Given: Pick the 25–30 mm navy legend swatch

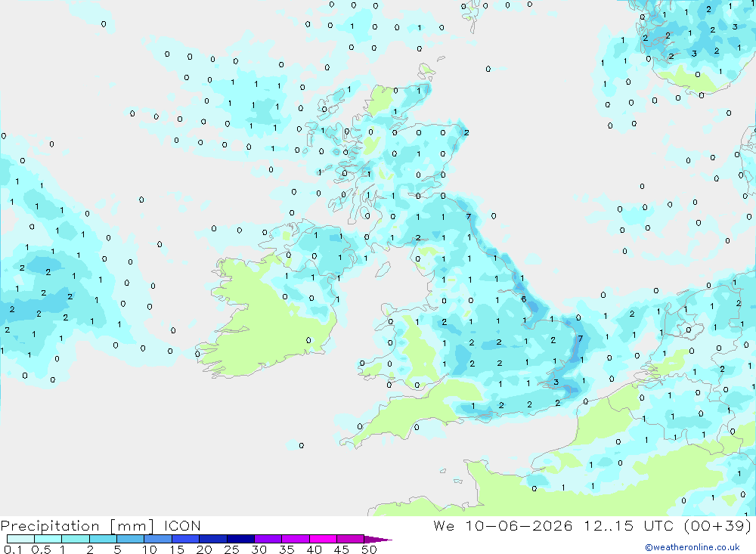Looking at the screenshot, I should coord(240,539).
